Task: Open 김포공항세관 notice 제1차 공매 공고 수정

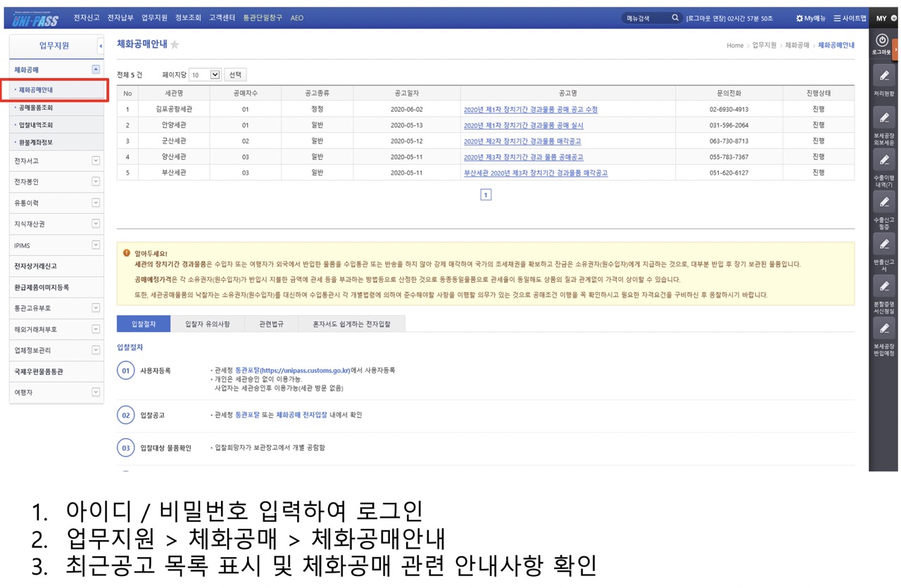Action: point(531,110)
